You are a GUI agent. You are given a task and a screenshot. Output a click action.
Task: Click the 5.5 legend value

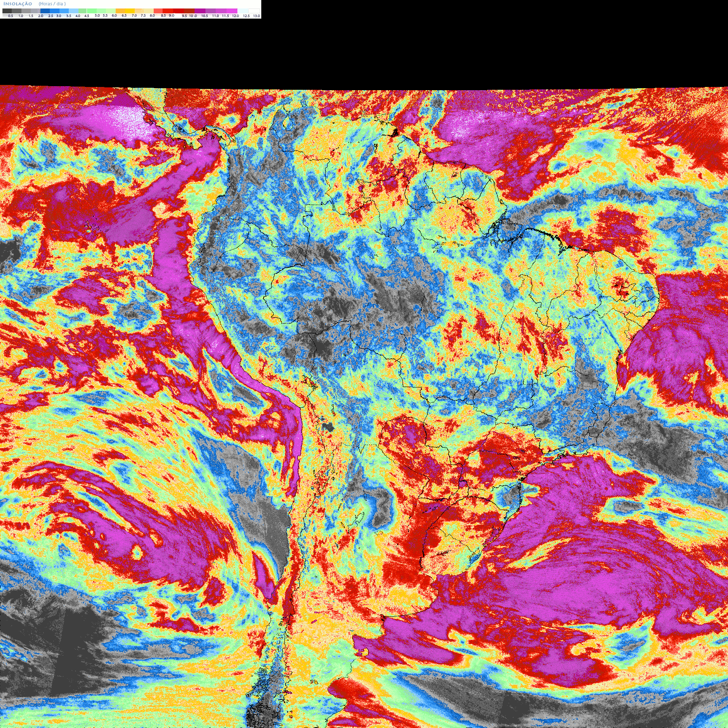(105, 15)
